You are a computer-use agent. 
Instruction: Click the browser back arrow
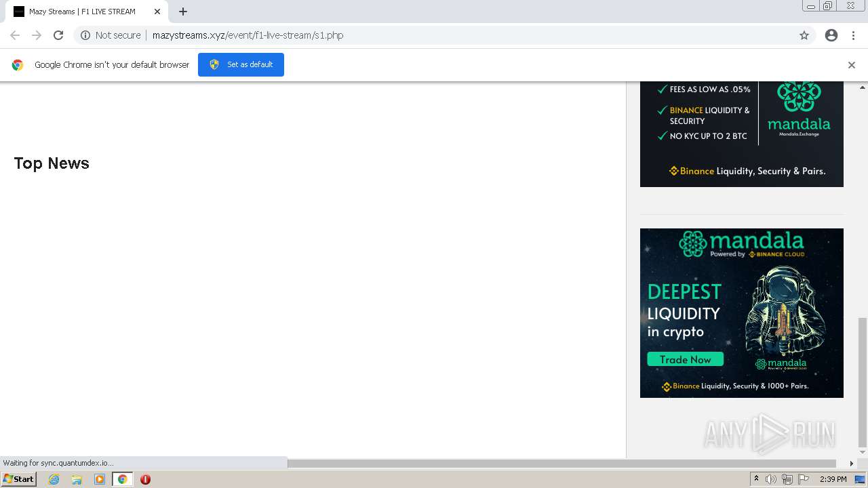click(15, 35)
